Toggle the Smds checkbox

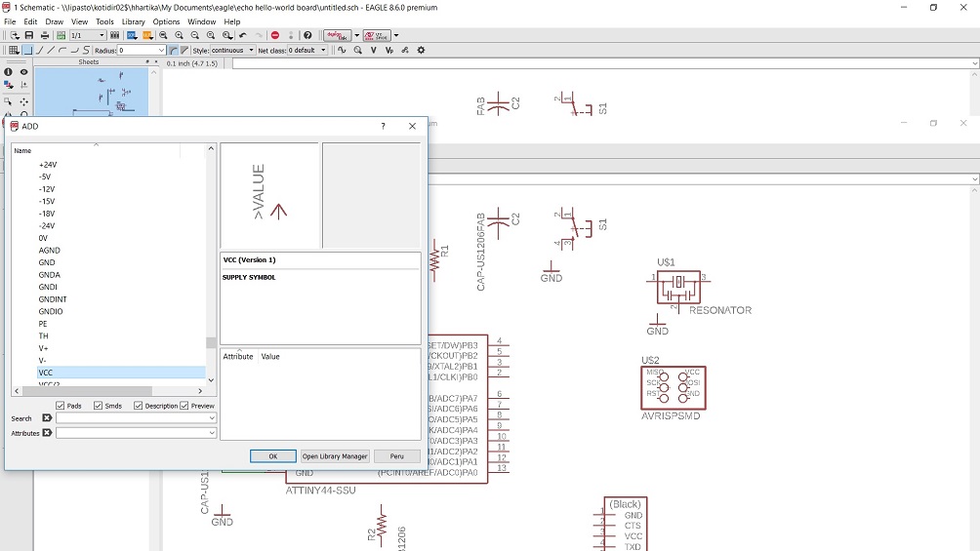tap(99, 406)
